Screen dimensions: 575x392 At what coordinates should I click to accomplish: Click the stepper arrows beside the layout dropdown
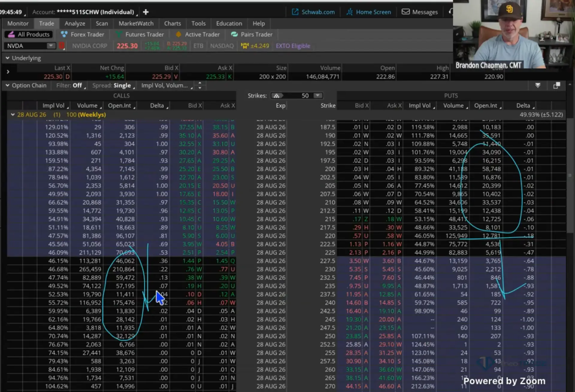(200, 85)
